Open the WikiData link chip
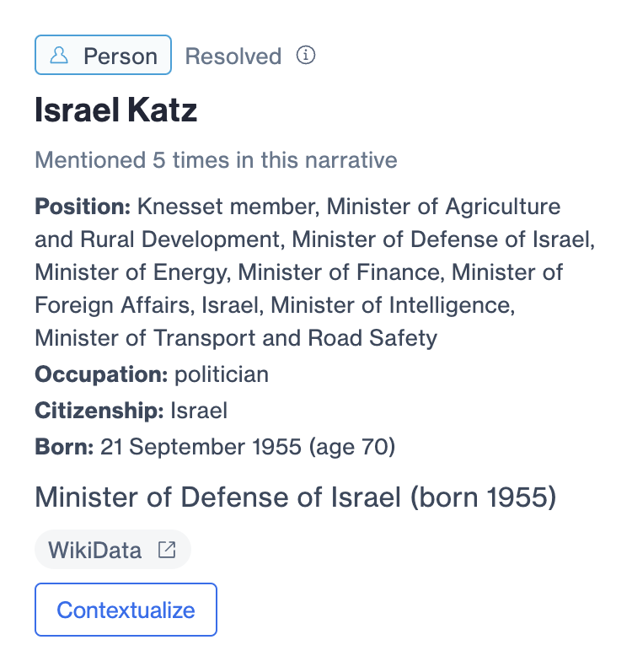 click(113, 550)
